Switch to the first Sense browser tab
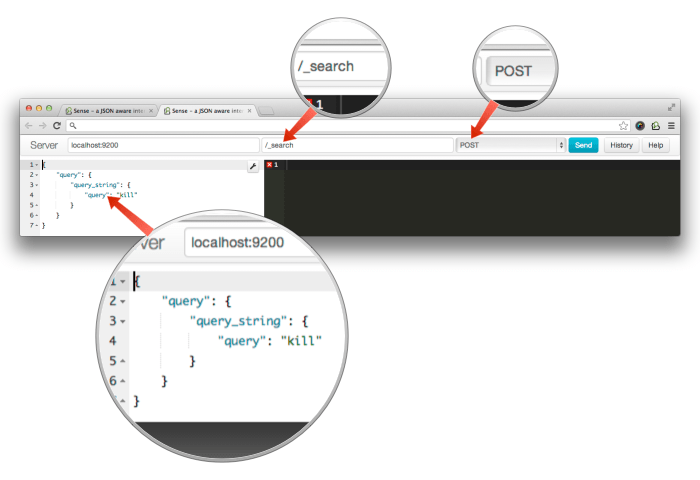 pyautogui.click(x=106, y=110)
